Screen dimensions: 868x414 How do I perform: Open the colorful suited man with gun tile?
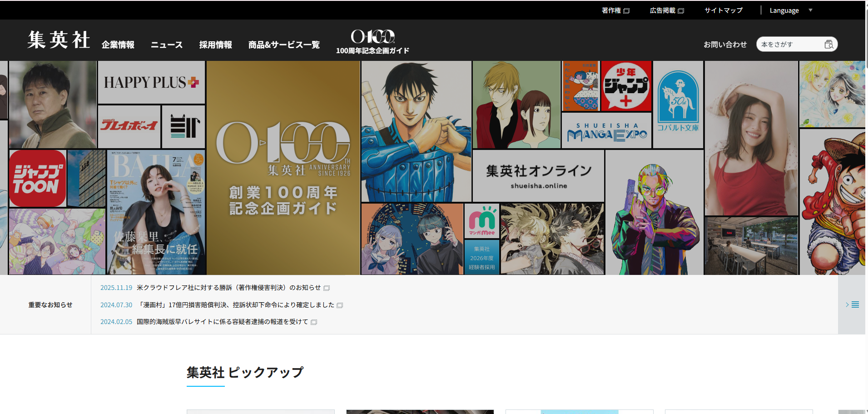coord(655,212)
